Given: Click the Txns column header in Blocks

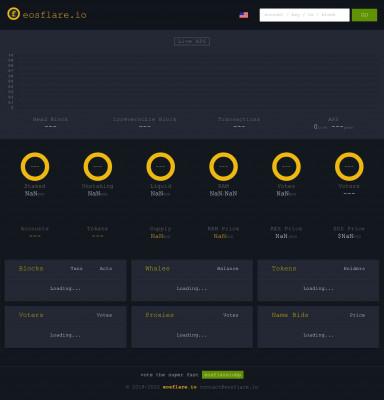Looking at the screenshot, I should [x=77, y=268].
